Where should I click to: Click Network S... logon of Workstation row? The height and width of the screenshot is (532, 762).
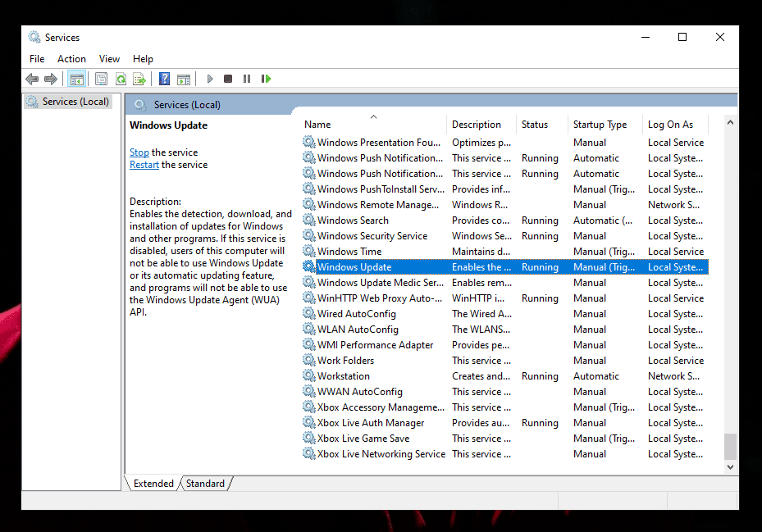click(x=673, y=376)
